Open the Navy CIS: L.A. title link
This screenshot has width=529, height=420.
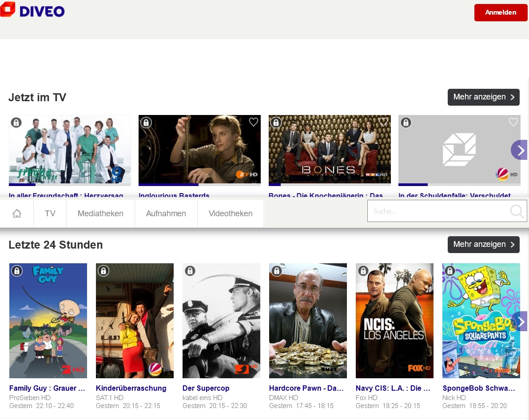tap(393, 388)
